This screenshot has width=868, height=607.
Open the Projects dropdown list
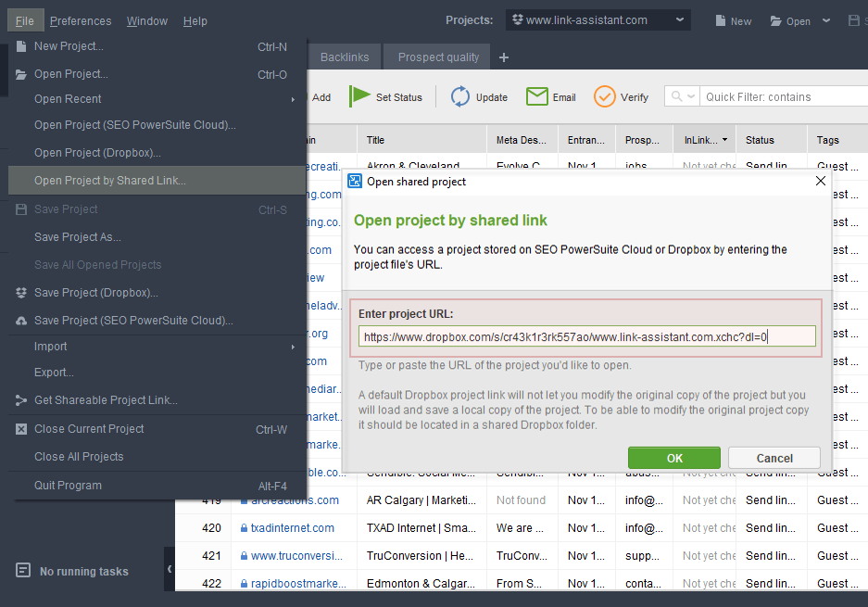coord(680,20)
